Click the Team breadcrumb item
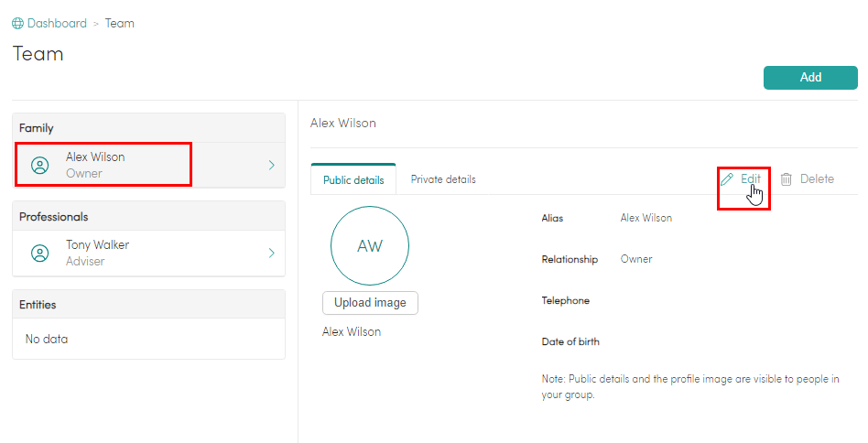 tap(120, 24)
